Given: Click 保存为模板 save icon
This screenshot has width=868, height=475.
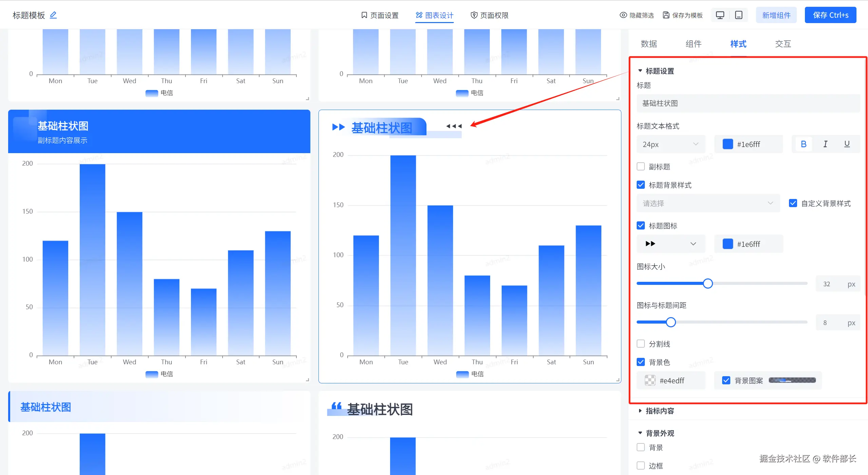Looking at the screenshot, I should [666, 15].
